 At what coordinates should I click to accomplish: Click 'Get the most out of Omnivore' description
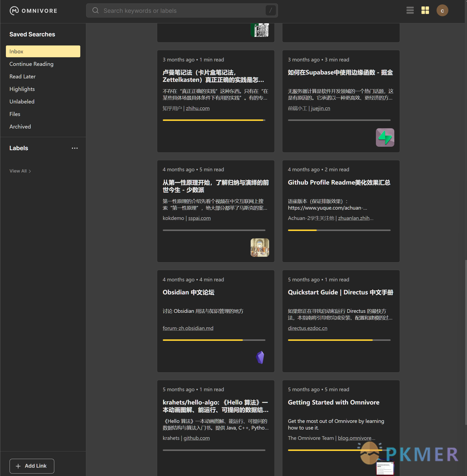[x=336, y=424]
